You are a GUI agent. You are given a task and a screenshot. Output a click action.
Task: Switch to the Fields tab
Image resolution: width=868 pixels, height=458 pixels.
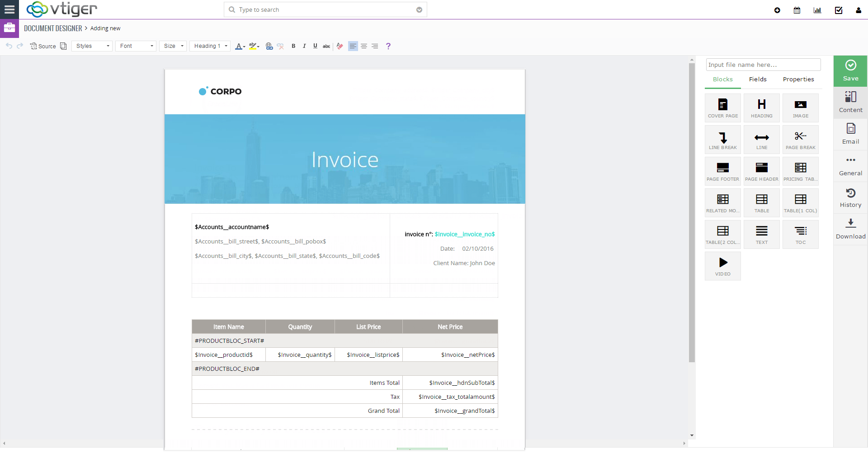(x=757, y=79)
